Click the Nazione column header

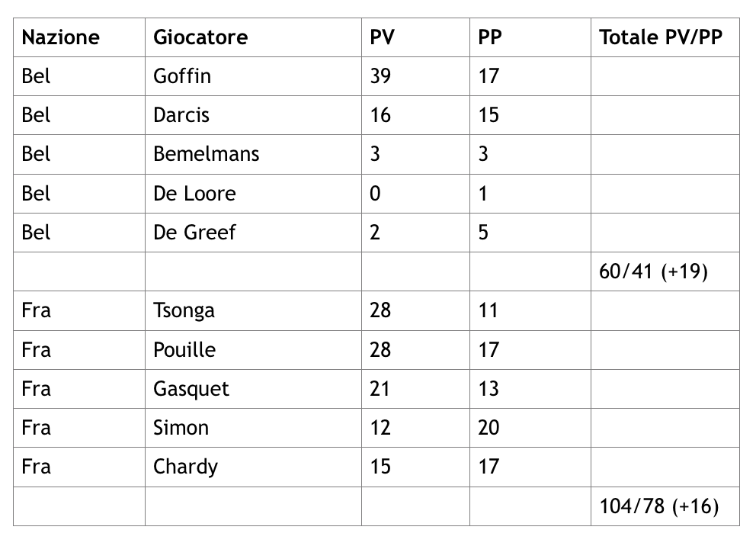click(x=61, y=37)
